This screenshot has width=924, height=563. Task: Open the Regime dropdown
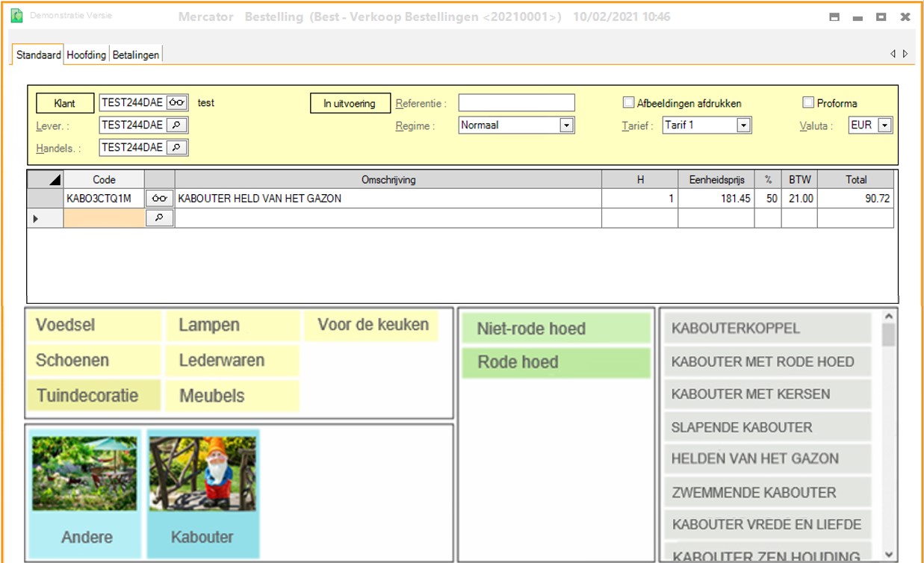pyautogui.click(x=567, y=125)
